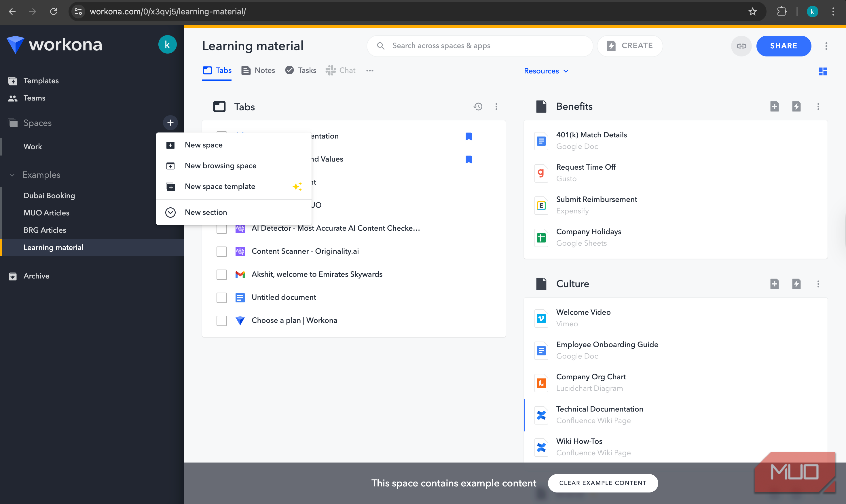The height and width of the screenshot is (504, 846).
Task: Open more views ellipsis after Chat
Action: click(370, 71)
